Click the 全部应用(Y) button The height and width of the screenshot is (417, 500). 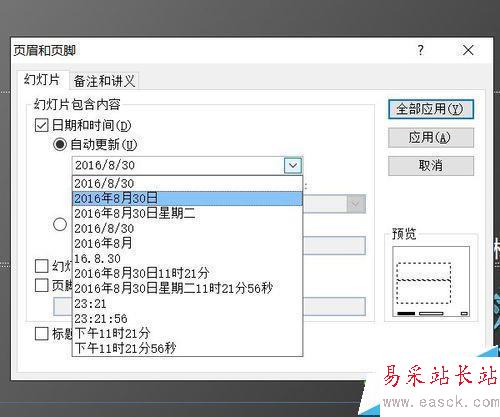point(431,109)
